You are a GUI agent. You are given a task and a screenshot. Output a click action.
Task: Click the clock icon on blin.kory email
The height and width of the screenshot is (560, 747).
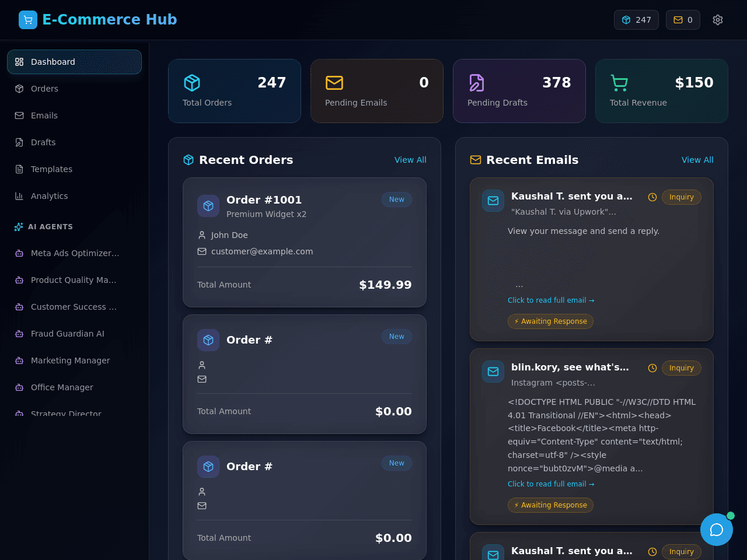652,368
